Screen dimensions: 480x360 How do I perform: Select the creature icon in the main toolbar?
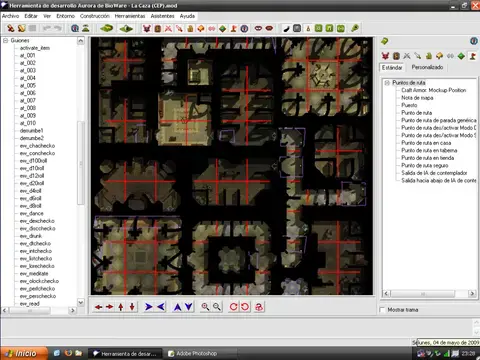coord(146,29)
